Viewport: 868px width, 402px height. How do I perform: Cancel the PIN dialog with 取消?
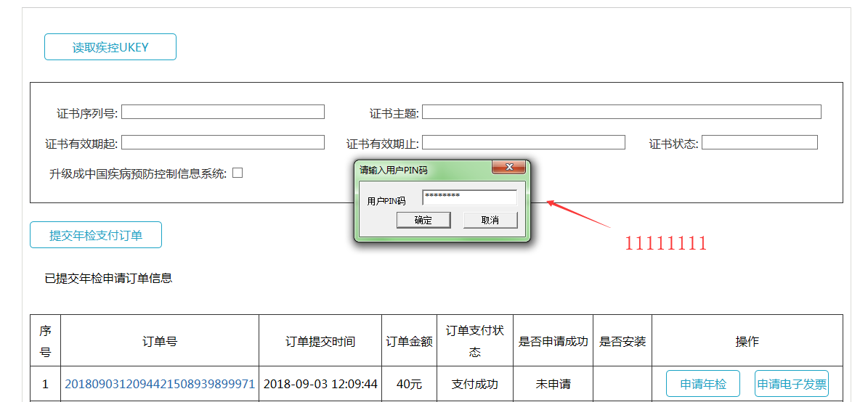tap(490, 220)
